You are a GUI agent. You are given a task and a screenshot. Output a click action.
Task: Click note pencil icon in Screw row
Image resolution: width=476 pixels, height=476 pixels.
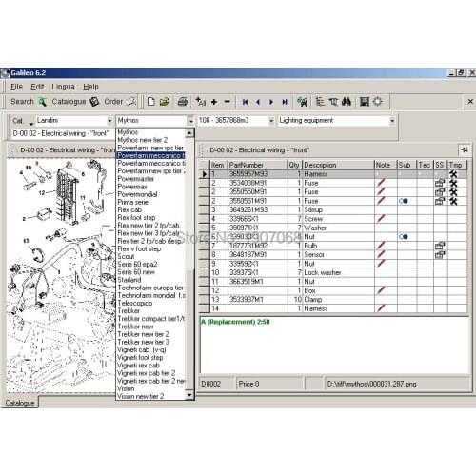point(382,219)
